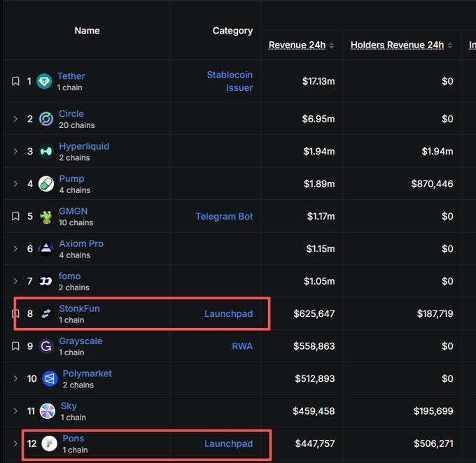476x463 pixels.
Task: Open the Telegram Bot category link
Action: click(x=224, y=216)
